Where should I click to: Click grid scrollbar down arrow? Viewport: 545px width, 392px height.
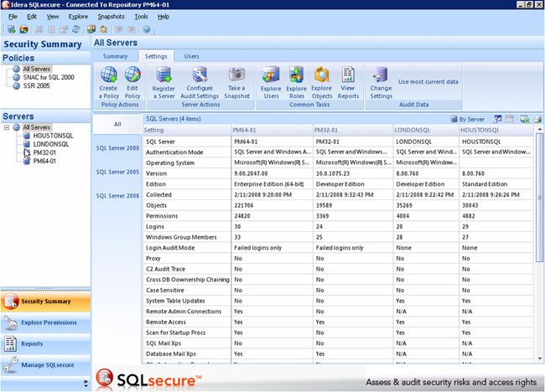(539, 358)
